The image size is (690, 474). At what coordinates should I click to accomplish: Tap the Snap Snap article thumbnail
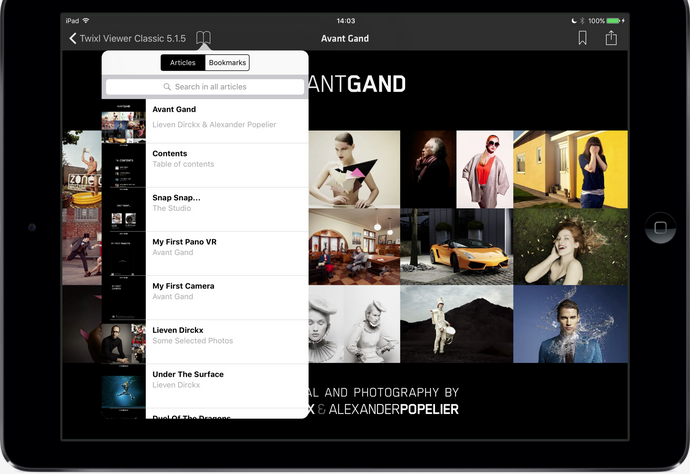124,209
